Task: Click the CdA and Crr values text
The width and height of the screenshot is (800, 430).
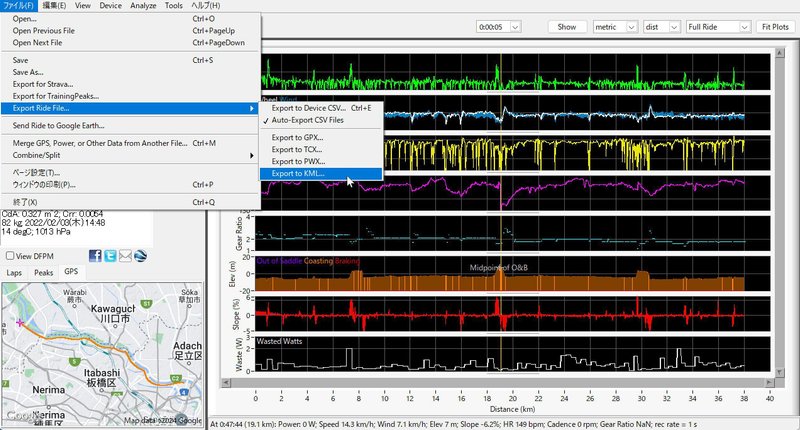Action: pyautogui.click(x=53, y=214)
